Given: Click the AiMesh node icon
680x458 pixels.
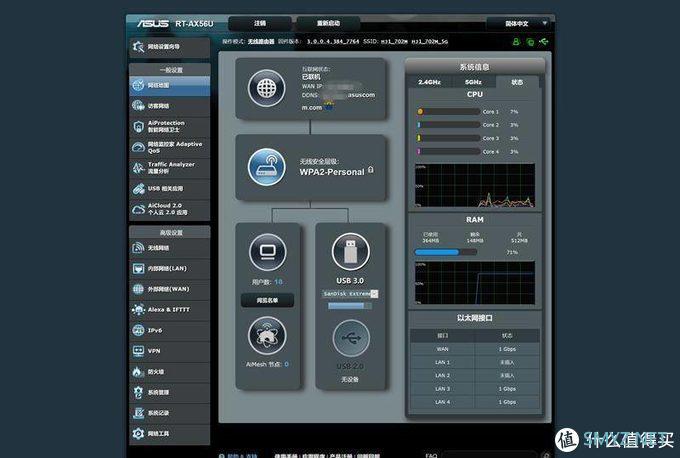Looking at the screenshot, I should (x=267, y=336).
